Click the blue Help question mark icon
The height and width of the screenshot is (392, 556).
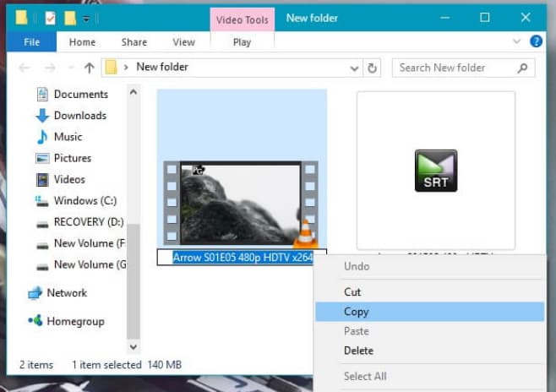click(x=536, y=41)
